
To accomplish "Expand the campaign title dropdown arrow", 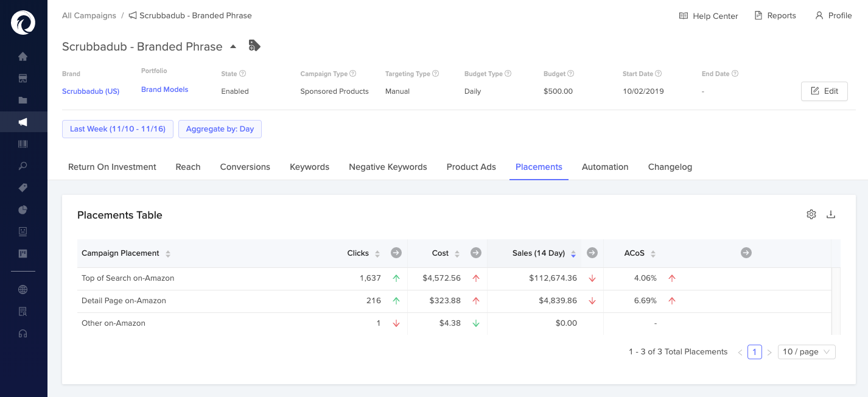I will coord(233,46).
